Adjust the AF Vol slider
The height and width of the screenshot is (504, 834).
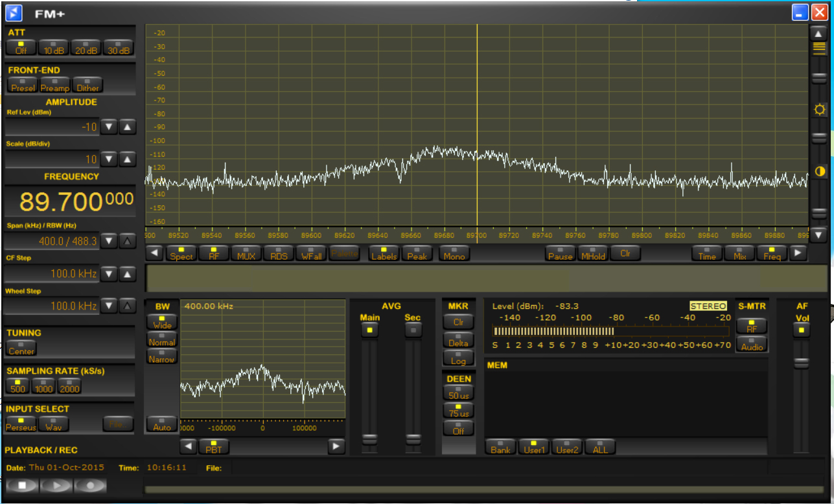pyautogui.click(x=802, y=363)
